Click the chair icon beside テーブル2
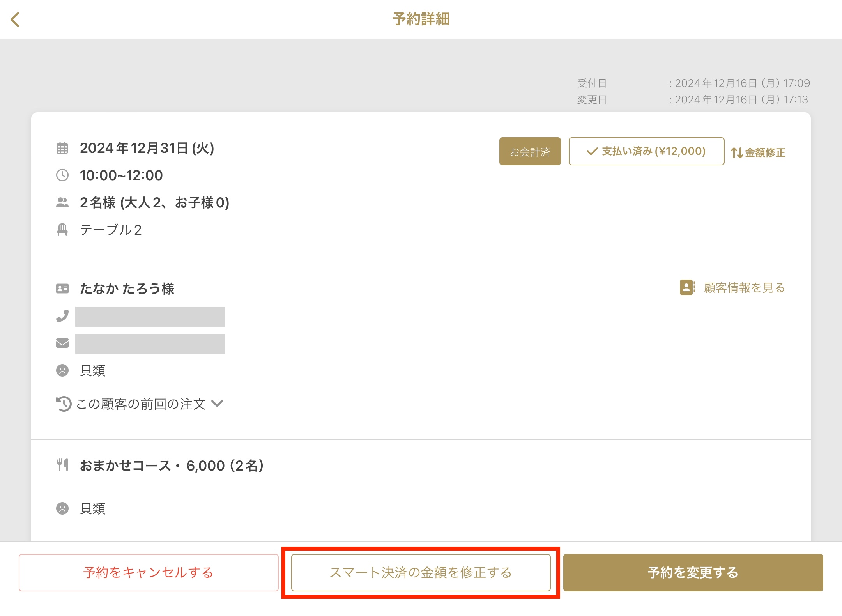 (62, 230)
